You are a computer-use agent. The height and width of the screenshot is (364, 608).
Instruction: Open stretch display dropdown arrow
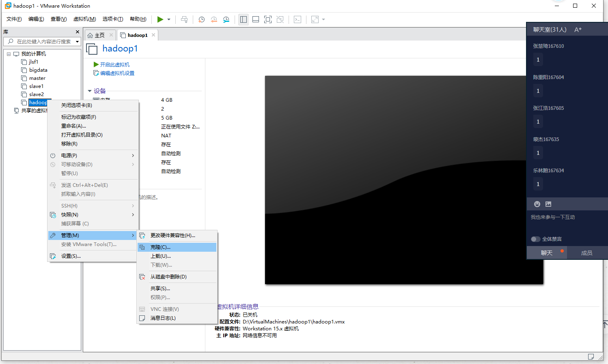click(x=323, y=19)
